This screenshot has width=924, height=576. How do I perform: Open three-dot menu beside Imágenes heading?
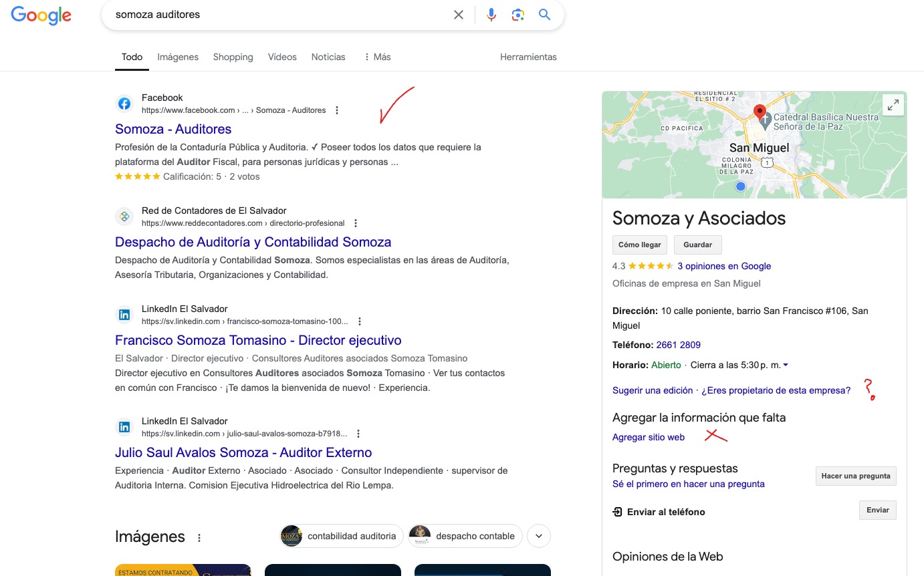199,537
